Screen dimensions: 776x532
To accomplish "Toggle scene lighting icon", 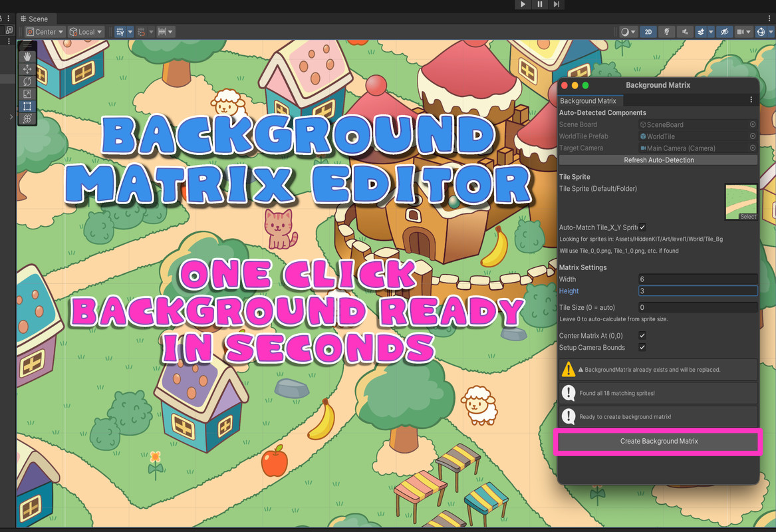I will click(666, 32).
